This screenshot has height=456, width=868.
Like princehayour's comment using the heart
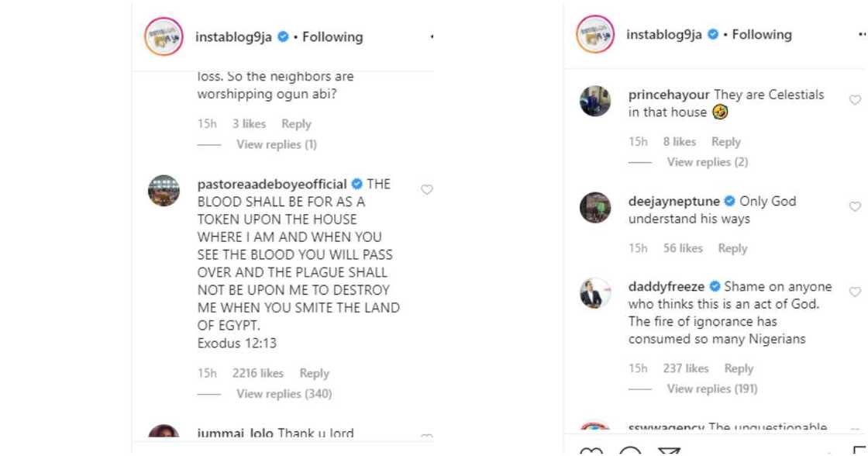click(x=855, y=100)
